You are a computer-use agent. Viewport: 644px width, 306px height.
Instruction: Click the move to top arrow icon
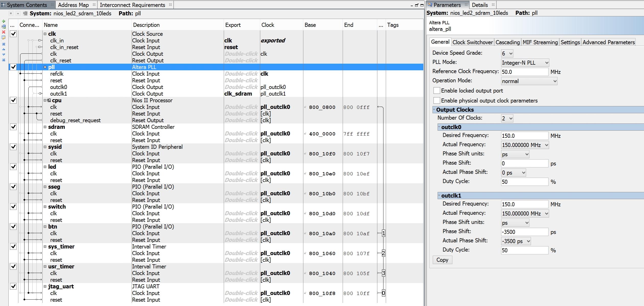tap(4, 44)
